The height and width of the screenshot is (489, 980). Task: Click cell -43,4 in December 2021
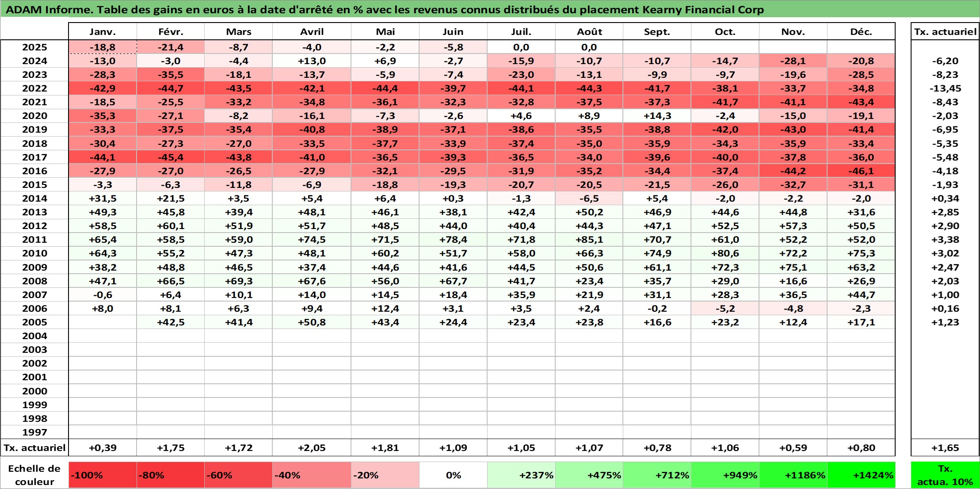click(861, 102)
